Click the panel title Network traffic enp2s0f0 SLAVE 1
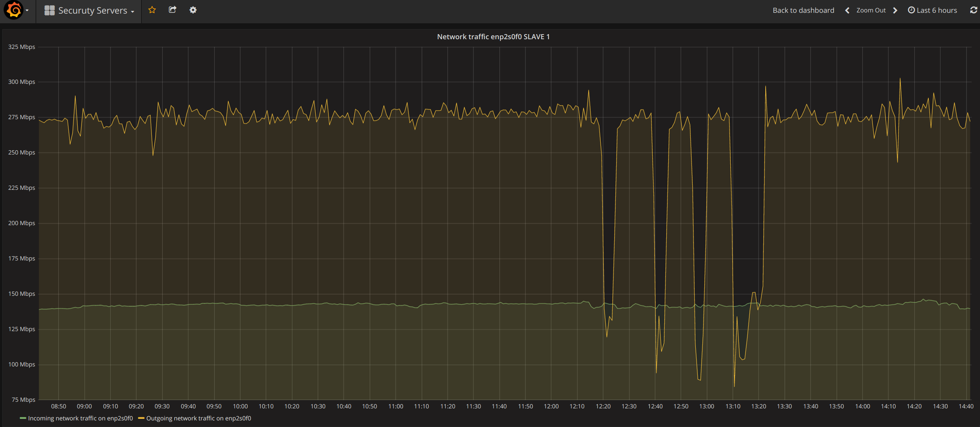Viewport: 980px width, 427px height. coord(493,37)
